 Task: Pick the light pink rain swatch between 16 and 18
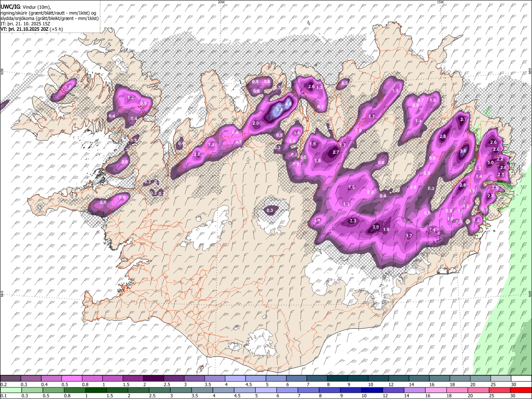(436, 390)
